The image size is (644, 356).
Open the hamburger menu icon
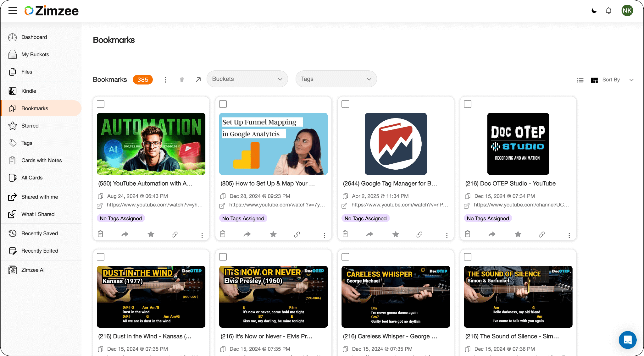[13, 11]
